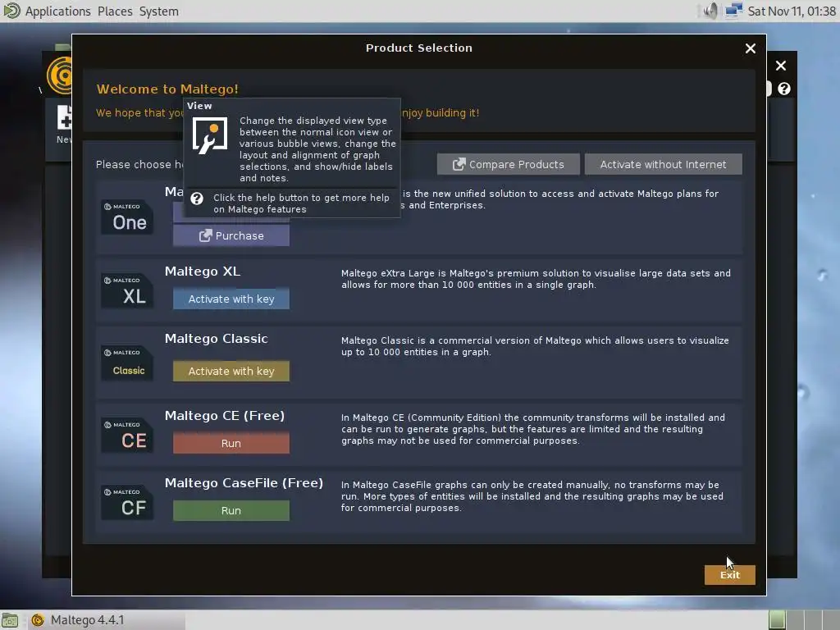This screenshot has width=840, height=630.
Task: Activate Maltego XL with key
Action: coord(231,299)
